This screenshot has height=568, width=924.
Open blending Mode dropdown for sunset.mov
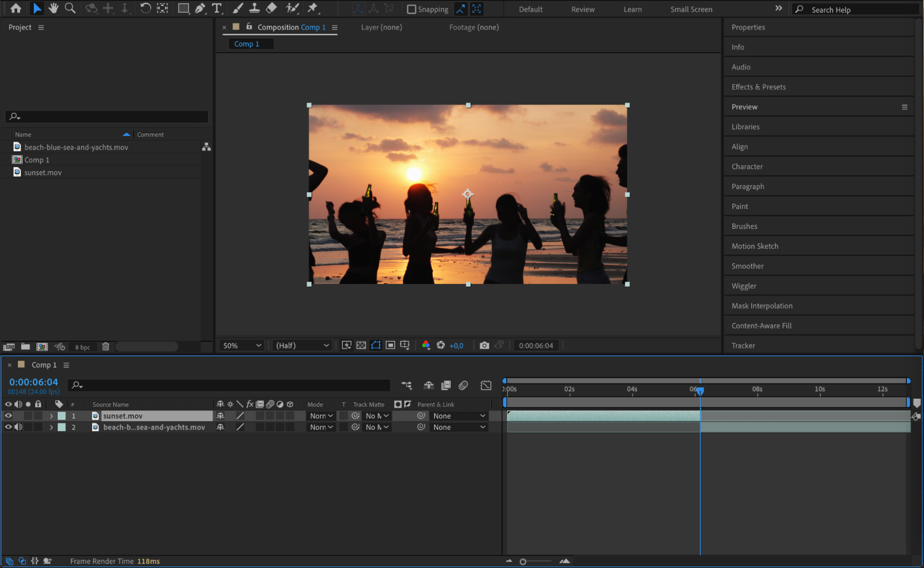[x=322, y=416]
